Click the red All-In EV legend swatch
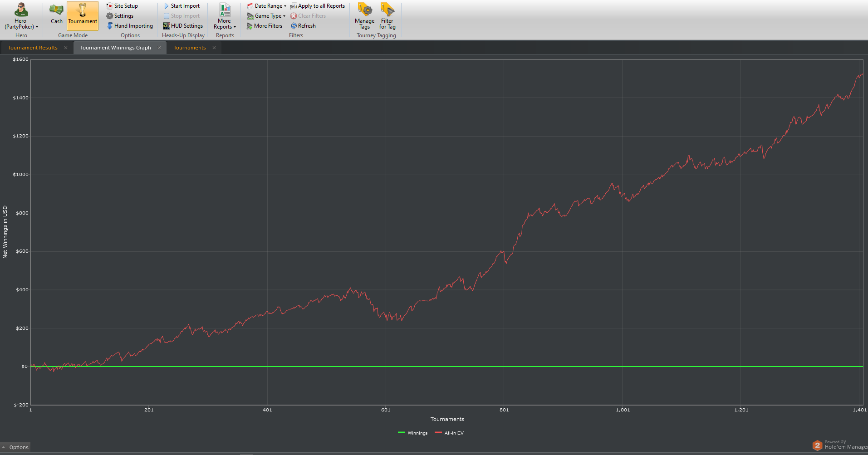The height and width of the screenshot is (455, 868). [438, 433]
